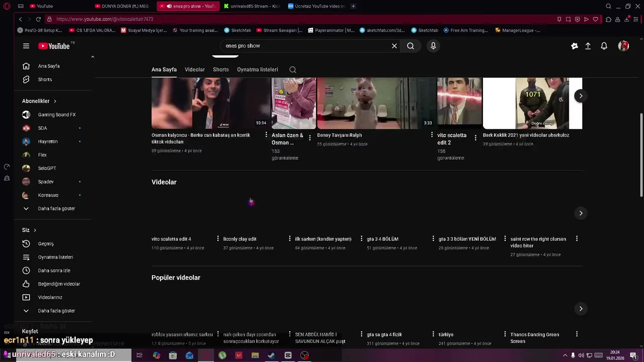Start voice search with the microphone
Image resolution: width=644 pixels, height=362 pixels.
pyautogui.click(x=433, y=46)
